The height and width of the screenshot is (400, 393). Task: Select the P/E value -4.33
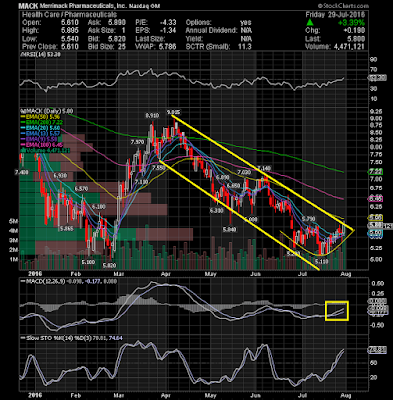(x=168, y=22)
